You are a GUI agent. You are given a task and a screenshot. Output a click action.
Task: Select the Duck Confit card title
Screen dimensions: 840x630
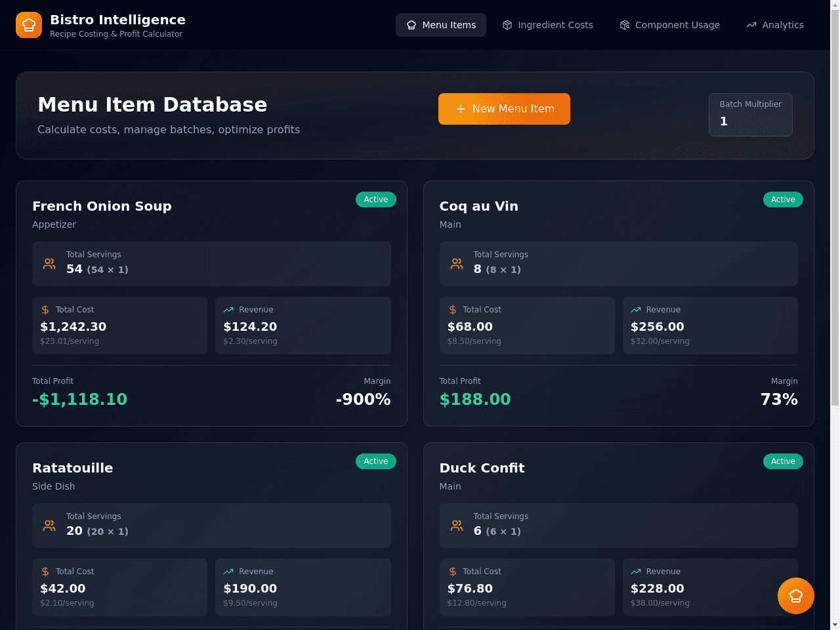(482, 468)
